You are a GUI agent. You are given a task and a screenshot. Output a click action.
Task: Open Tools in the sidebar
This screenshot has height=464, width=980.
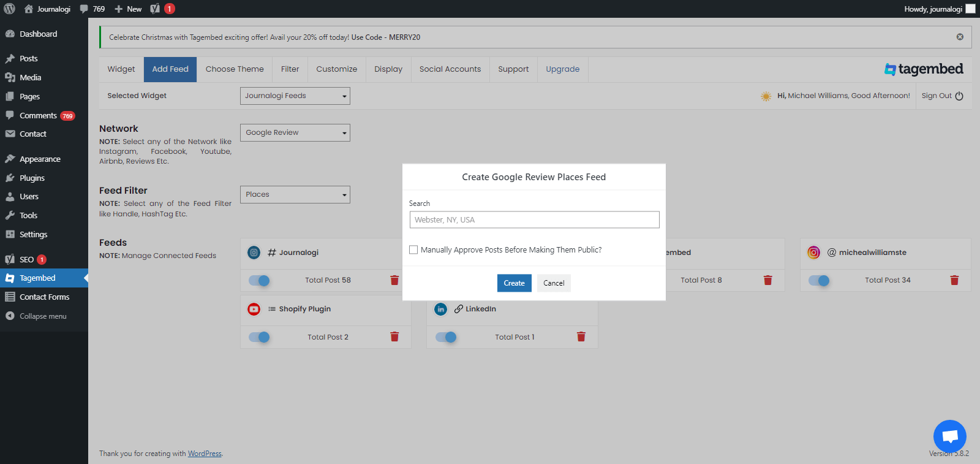click(x=28, y=215)
